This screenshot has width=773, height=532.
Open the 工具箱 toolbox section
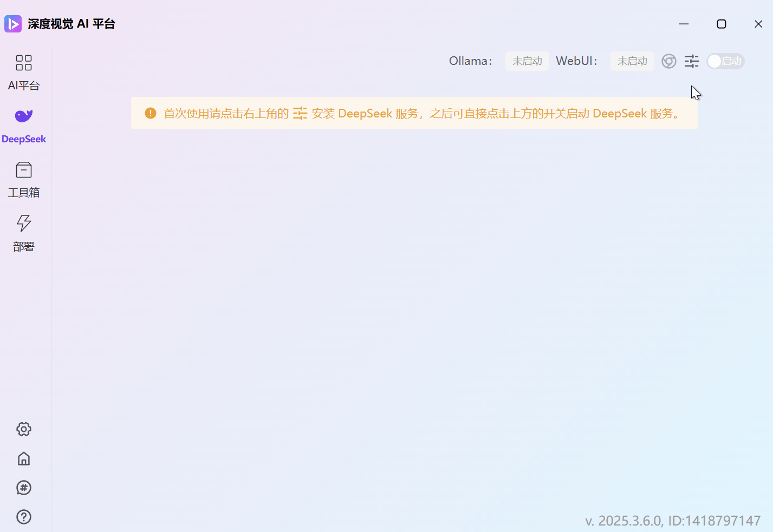click(24, 180)
